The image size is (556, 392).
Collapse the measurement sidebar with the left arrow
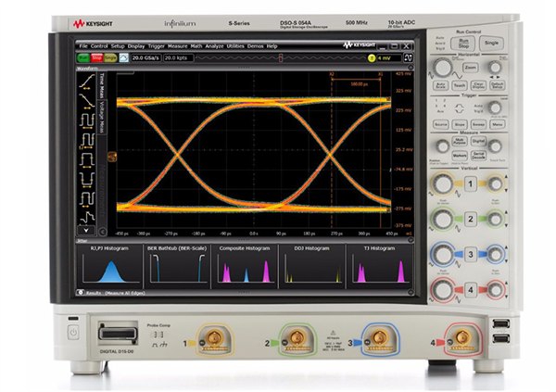pos(103,232)
